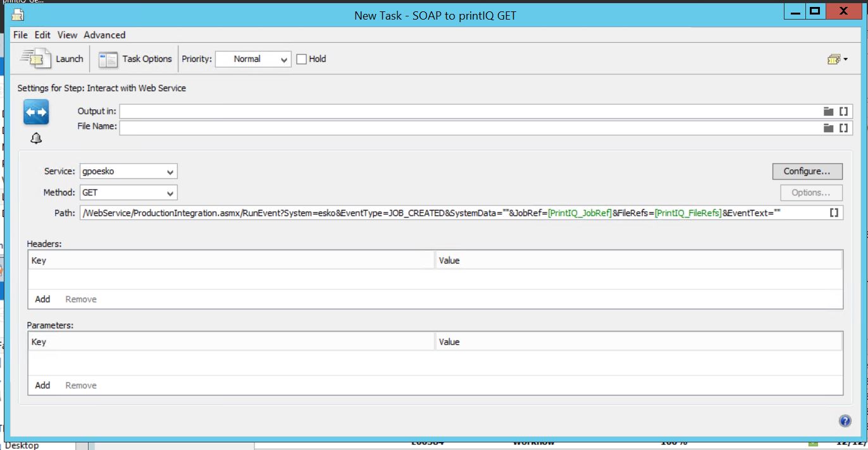Click the PrintIQ_FileRefs SmartName in Path
The image size is (868, 450).
688,213
